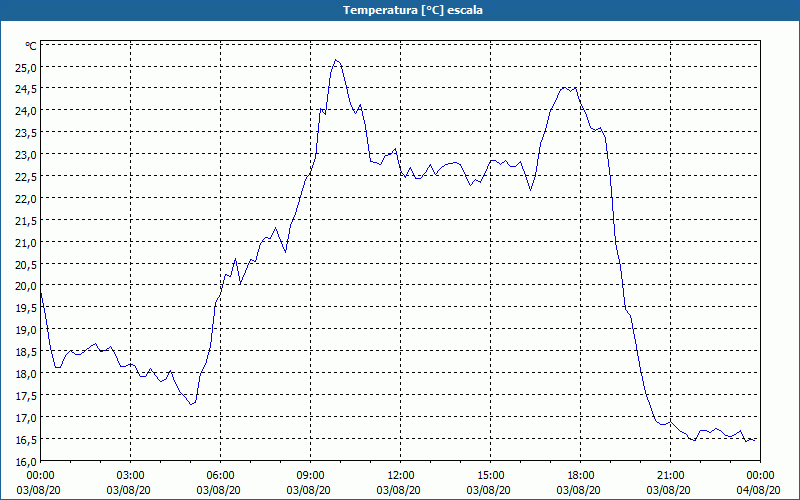Viewport: 800px width, 500px height.
Task: Click the 03/08/20 date under 18:00
Action: tap(579, 490)
